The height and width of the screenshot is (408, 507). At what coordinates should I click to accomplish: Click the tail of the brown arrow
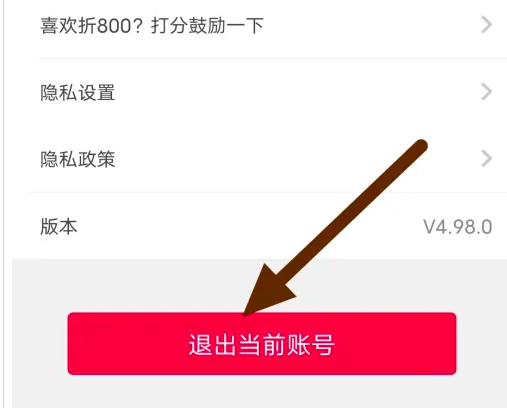[421, 146]
